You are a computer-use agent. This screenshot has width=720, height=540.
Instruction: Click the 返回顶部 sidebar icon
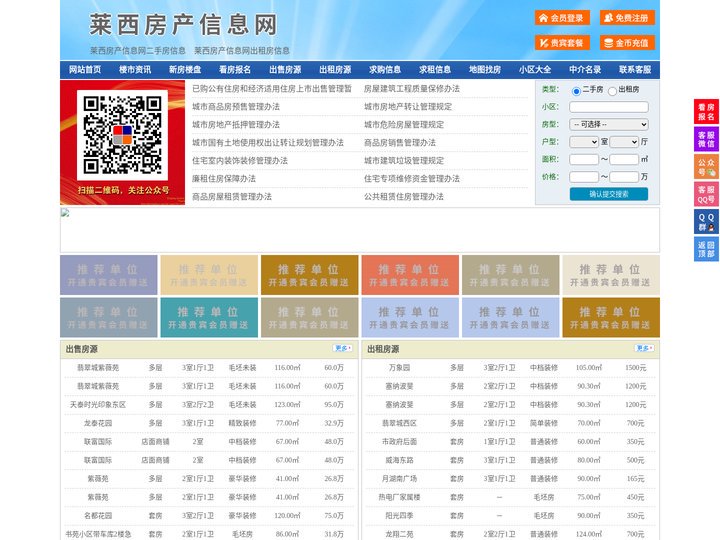point(706,249)
